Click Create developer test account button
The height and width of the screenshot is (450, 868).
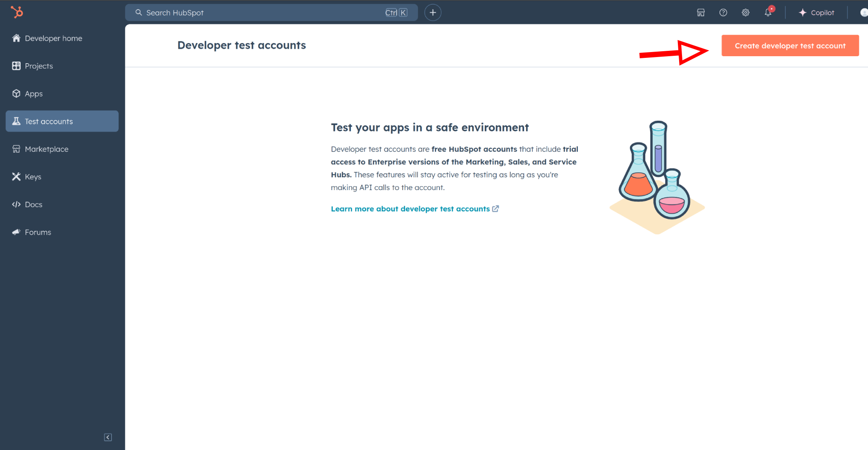(789, 45)
